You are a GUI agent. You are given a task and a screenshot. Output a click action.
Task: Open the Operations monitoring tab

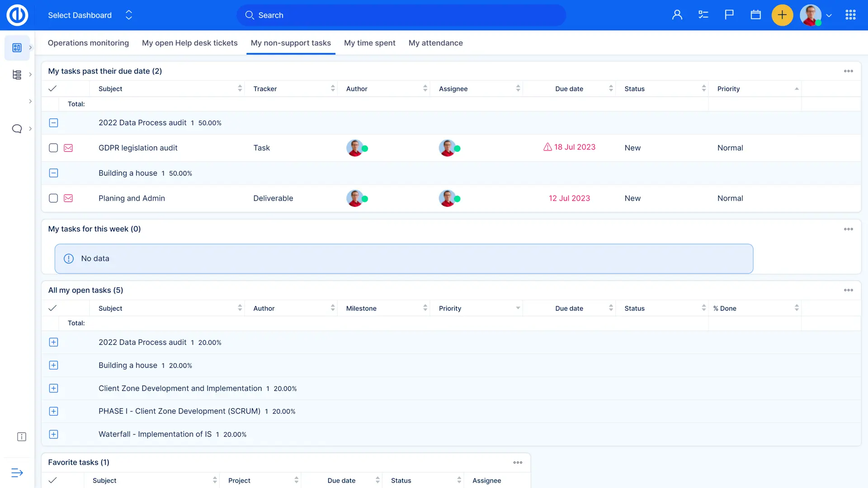point(88,43)
